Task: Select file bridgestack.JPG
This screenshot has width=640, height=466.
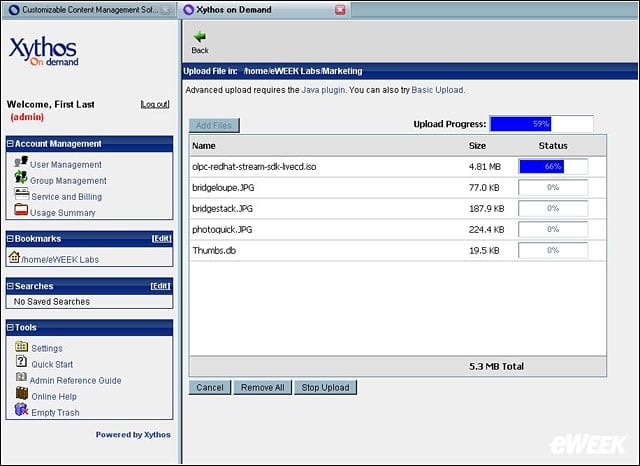Action: tap(222, 209)
